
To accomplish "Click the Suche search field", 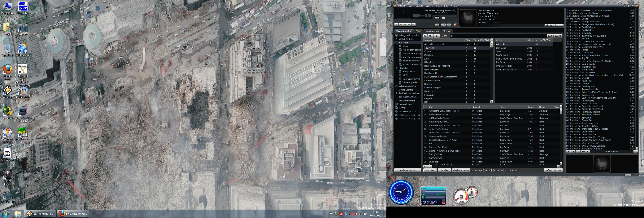I will [x=498, y=36].
